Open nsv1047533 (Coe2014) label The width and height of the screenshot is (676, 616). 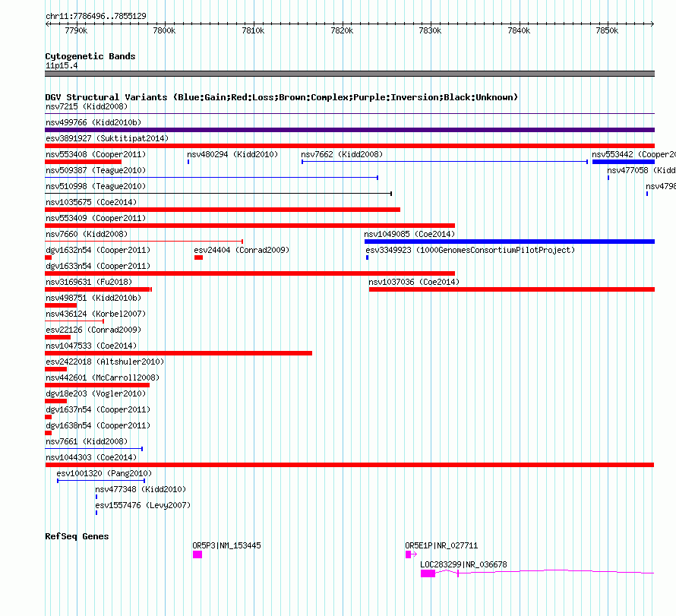[x=91, y=346]
